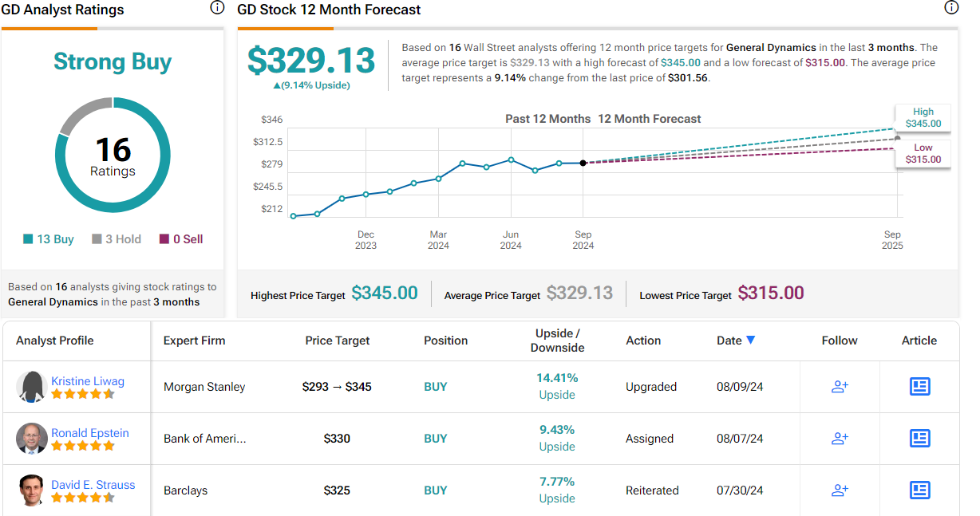
Task: Open David E. Strauss profile link
Action: pos(93,485)
